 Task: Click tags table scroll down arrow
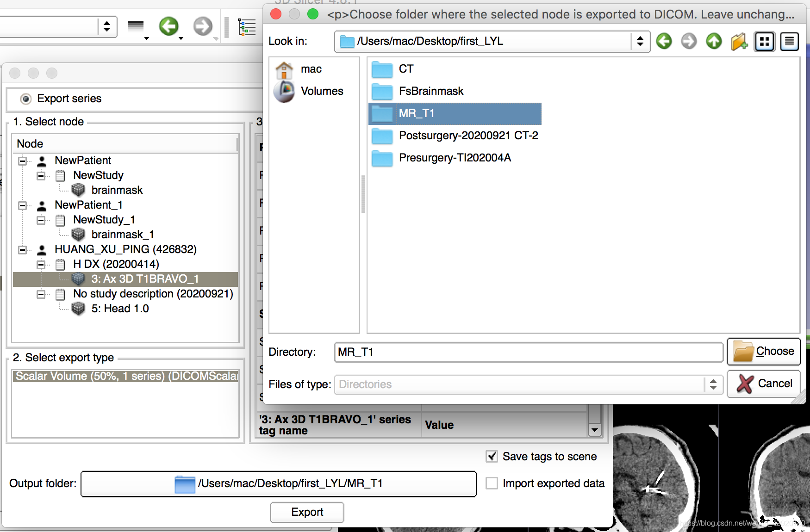pyautogui.click(x=595, y=430)
